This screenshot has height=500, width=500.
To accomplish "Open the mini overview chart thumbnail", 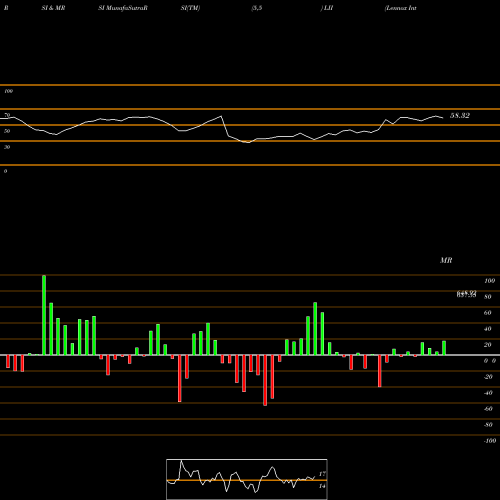I will 247,479.
